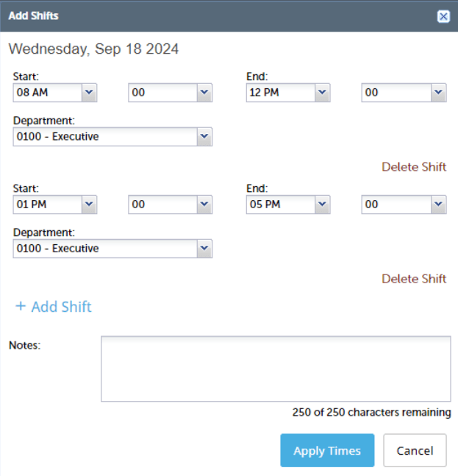Open second shift start minutes dropdown
The height and width of the screenshot is (476, 458).
click(204, 205)
